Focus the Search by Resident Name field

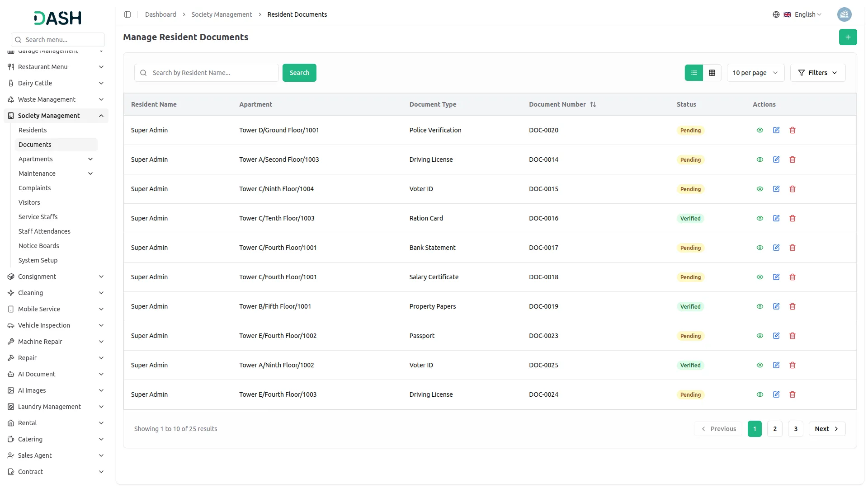(212, 73)
